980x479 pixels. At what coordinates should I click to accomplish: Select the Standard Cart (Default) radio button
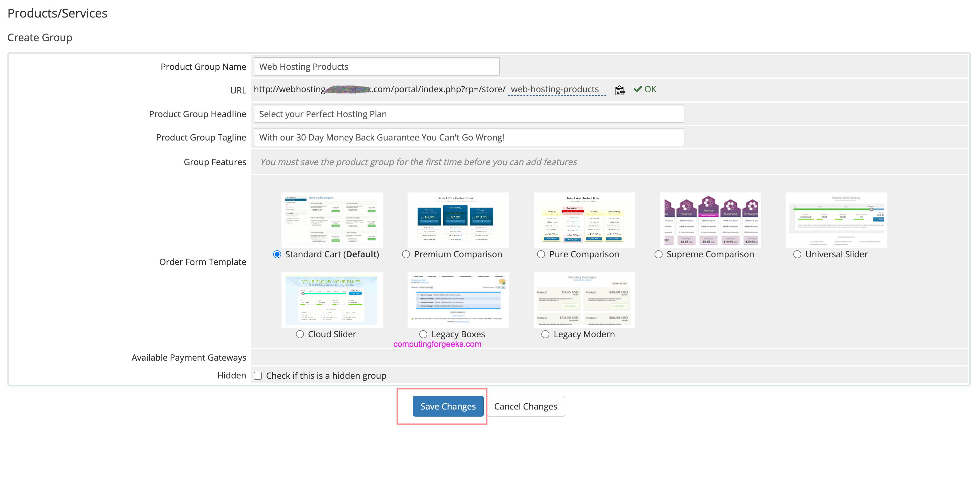pyautogui.click(x=277, y=254)
